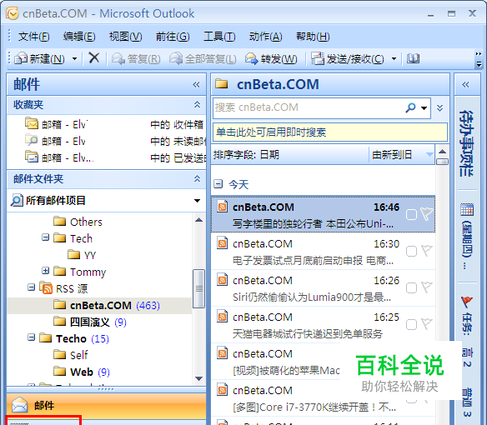Image resolution: width=487 pixels, height=425 pixels.
Task: Collapse the Today message group
Action: (x=218, y=184)
